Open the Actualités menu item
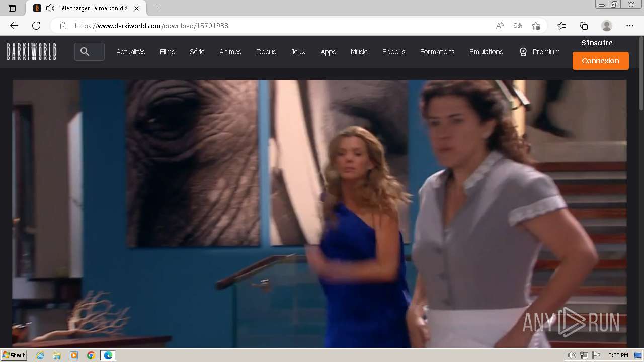Viewport: 644px width, 362px height. click(x=131, y=52)
